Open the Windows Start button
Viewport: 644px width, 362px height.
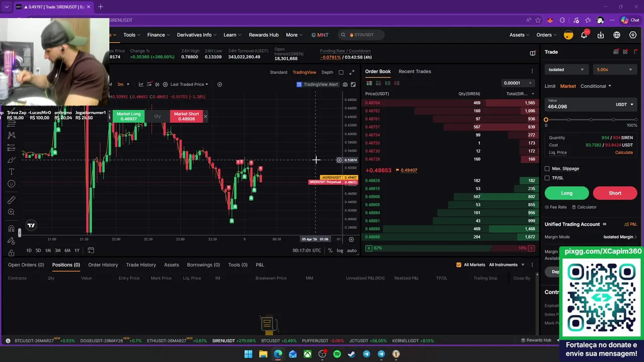point(249,354)
